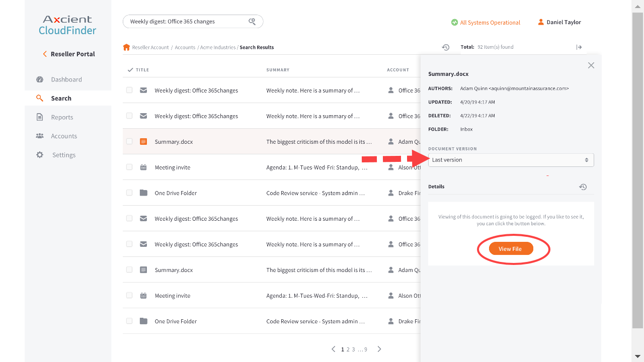
Task: Click the restore history icon near the breadcrumb
Action: point(445,47)
